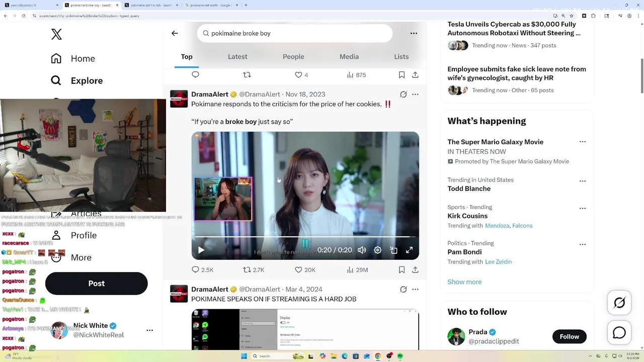Mute the video volume
644x362 pixels.
pos(362,250)
